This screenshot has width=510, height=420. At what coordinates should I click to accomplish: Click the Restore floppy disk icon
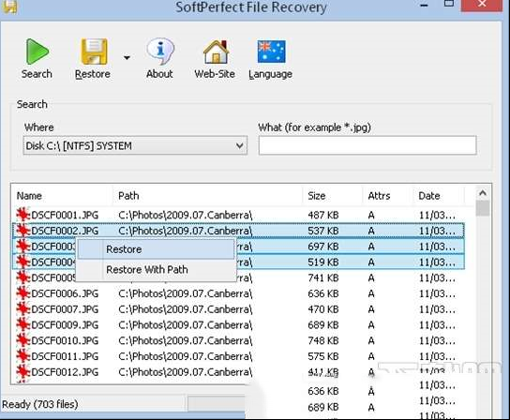94,52
